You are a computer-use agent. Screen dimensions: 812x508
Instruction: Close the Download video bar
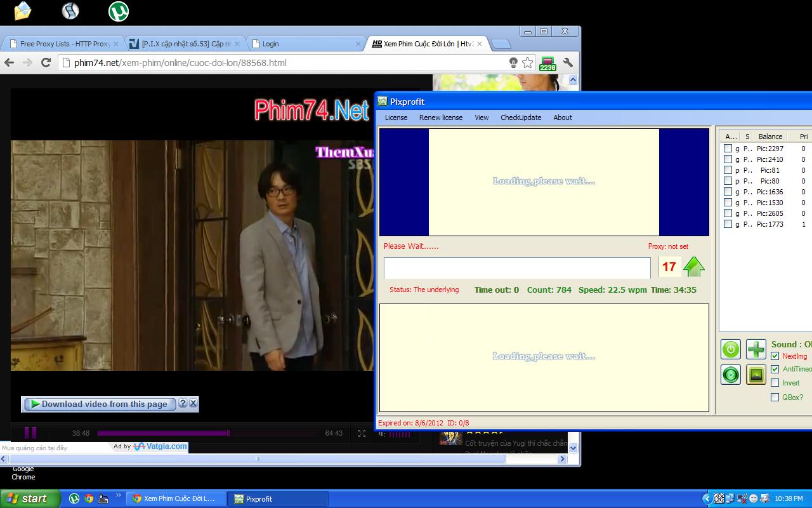(x=193, y=403)
